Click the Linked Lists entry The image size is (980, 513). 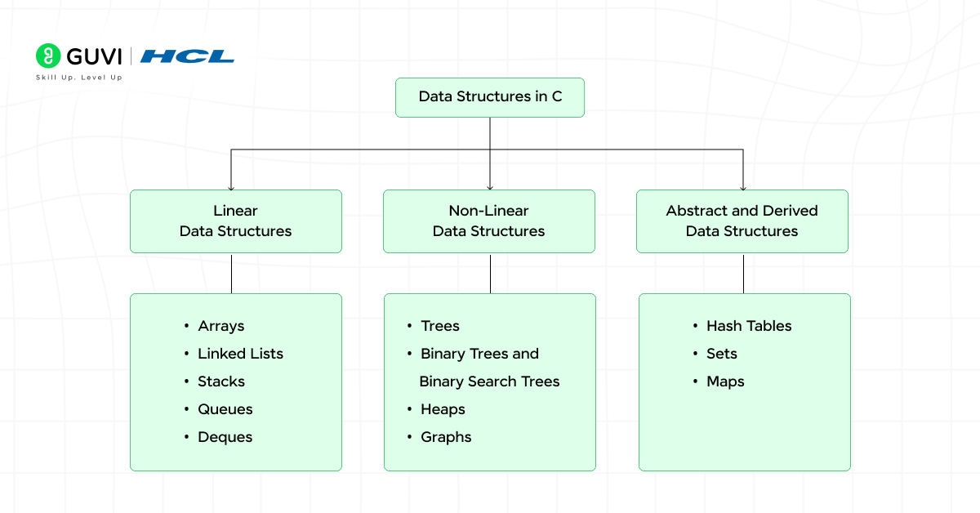[x=240, y=354]
